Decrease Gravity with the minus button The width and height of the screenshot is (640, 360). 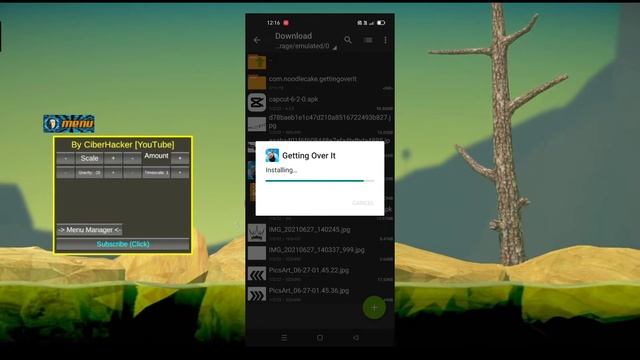pyautogui.click(x=65, y=173)
